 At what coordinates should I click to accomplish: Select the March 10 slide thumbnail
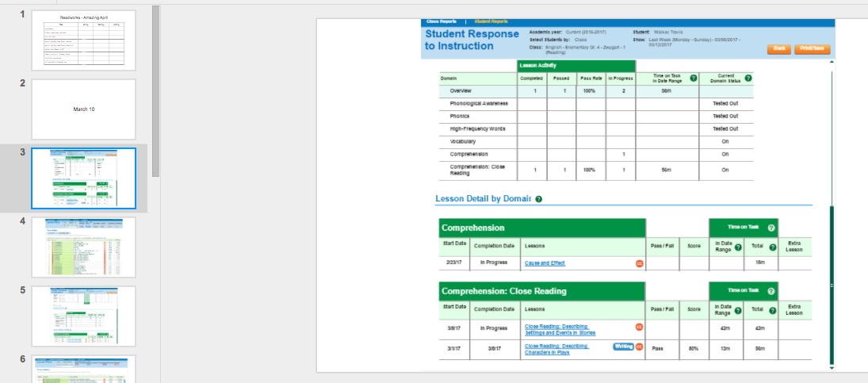point(83,109)
